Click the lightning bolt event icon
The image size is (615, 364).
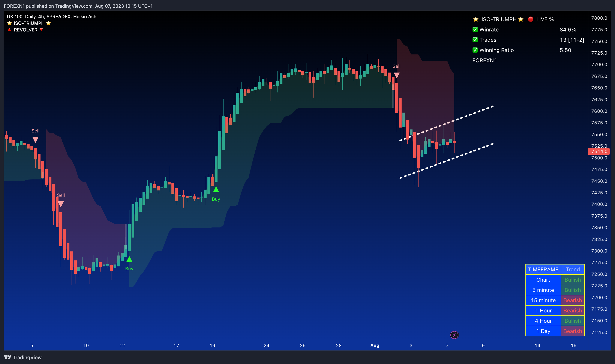coord(454,335)
